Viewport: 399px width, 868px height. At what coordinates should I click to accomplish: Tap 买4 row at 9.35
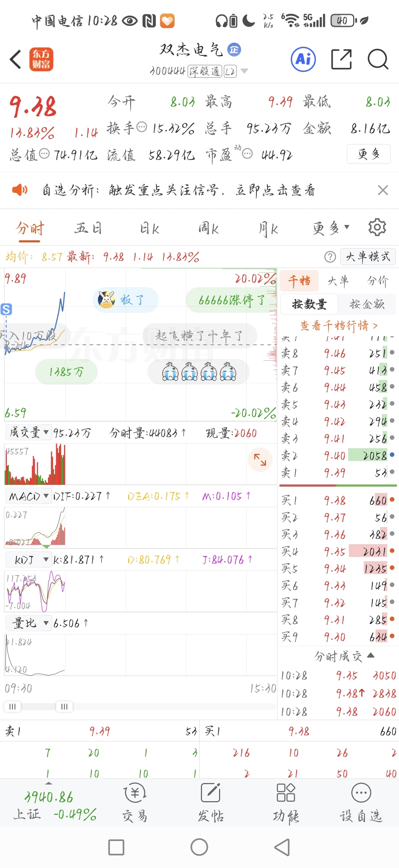point(337,551)
